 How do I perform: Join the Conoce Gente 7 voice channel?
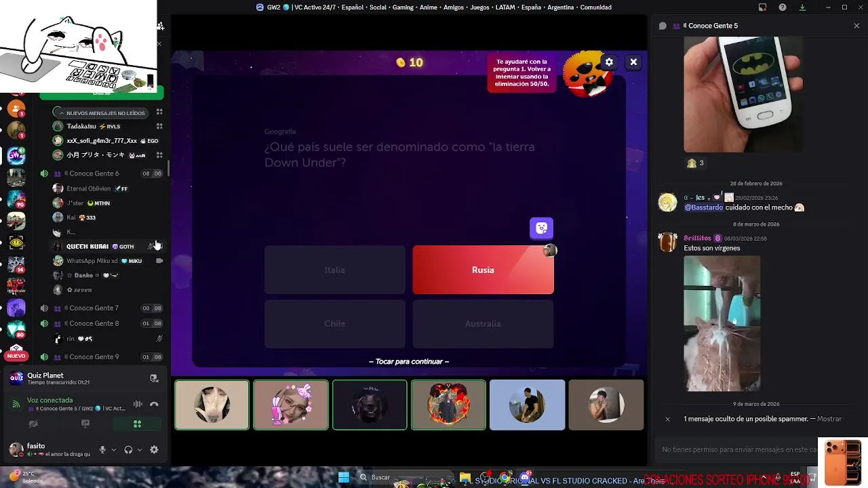[102, 308]
